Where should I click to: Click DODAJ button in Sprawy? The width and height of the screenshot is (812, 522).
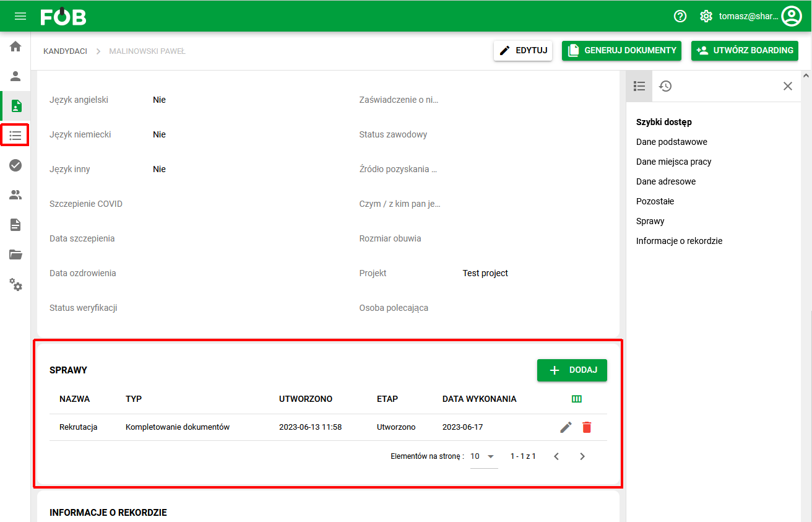(x=572, y=370)
